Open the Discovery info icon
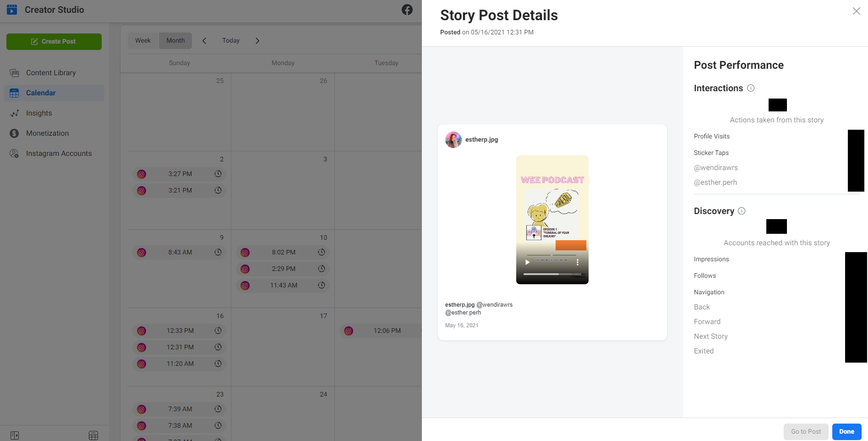The image size is (868, 441). coord(742,211)
